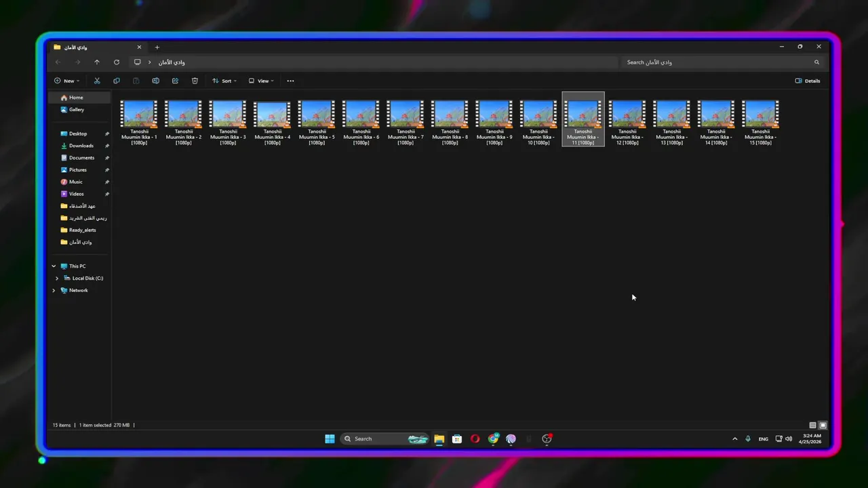The image size is (868, 488).
Task: Open Gallery in the sidebar
Action: click(x=79, y=109)
